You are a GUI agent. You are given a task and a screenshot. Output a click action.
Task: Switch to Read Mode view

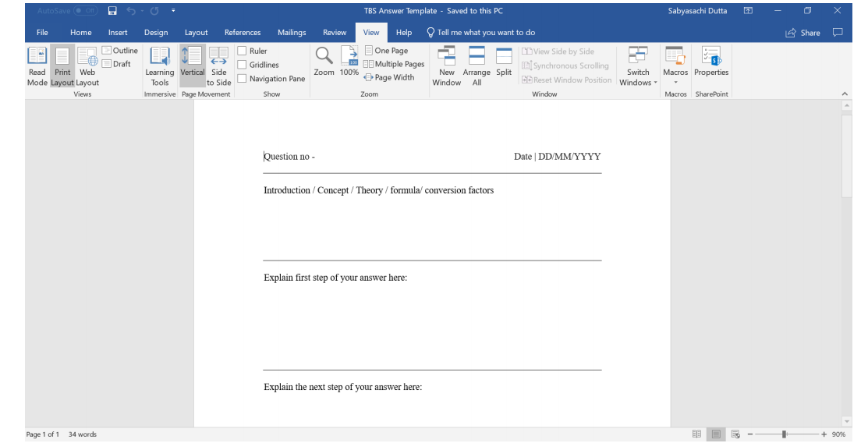click(x=37, y=66)
